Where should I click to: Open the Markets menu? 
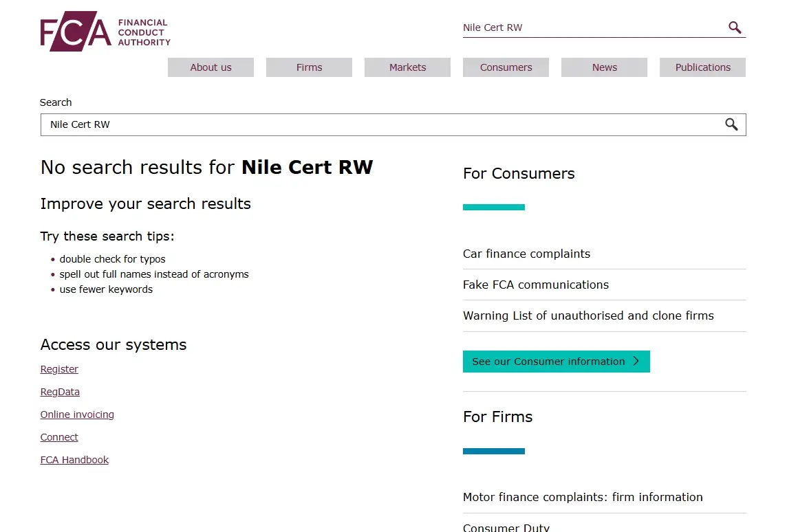tap(407, 67)
